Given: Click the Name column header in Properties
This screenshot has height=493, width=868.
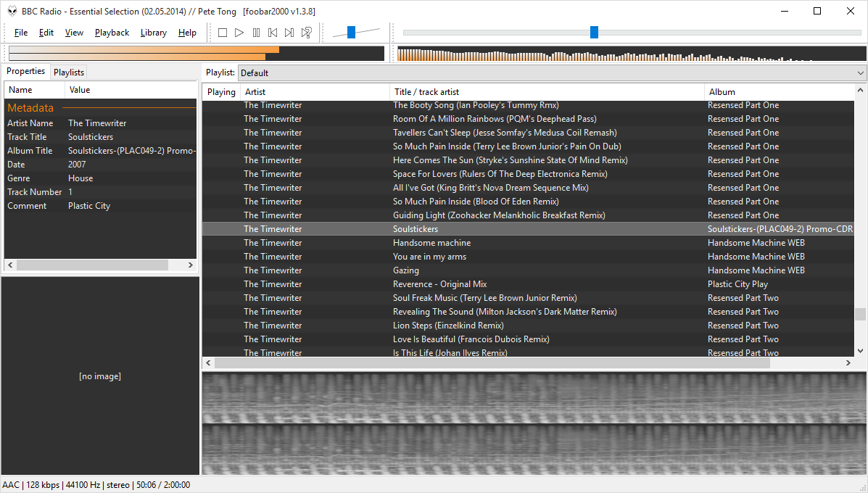Looking at the screenshot, I should [34, 90].
